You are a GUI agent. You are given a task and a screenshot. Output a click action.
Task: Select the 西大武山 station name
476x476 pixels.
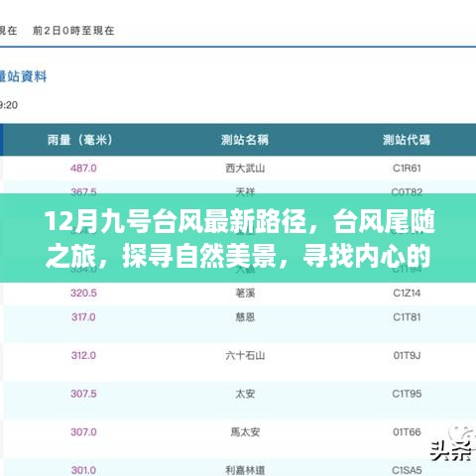click(245, 169)
